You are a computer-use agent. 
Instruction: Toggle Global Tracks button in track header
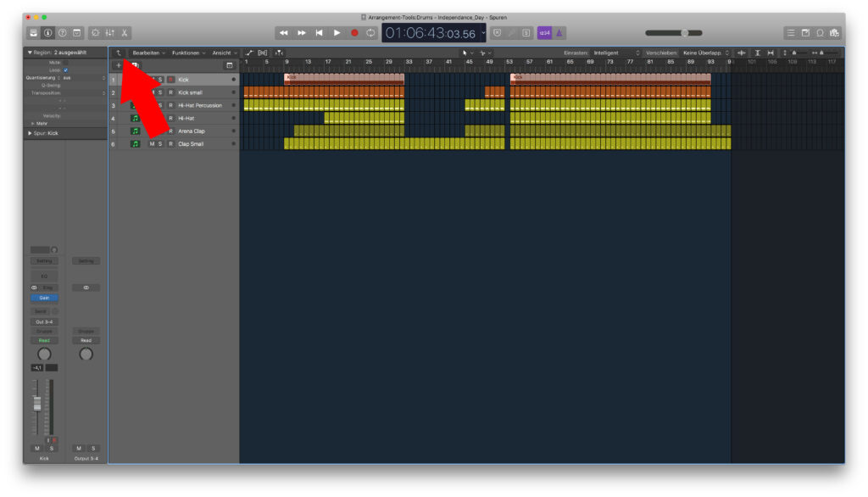[230, 65]
